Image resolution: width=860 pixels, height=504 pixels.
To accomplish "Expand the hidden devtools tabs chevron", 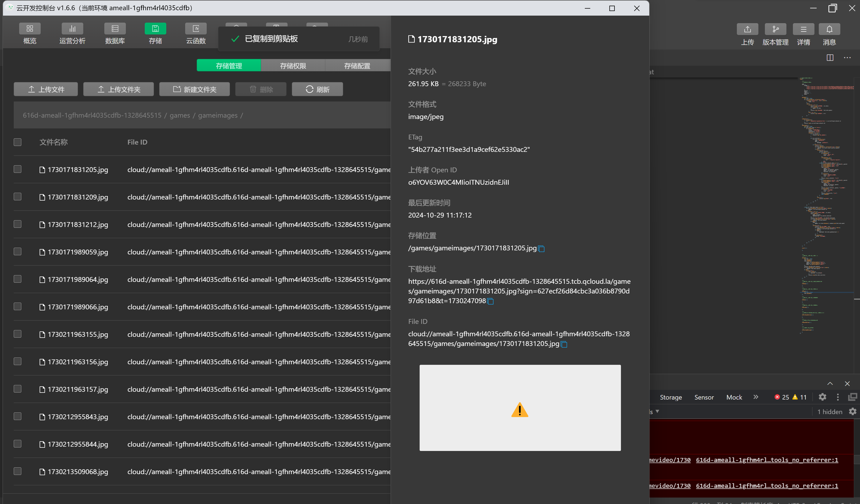I will (756, 397).
